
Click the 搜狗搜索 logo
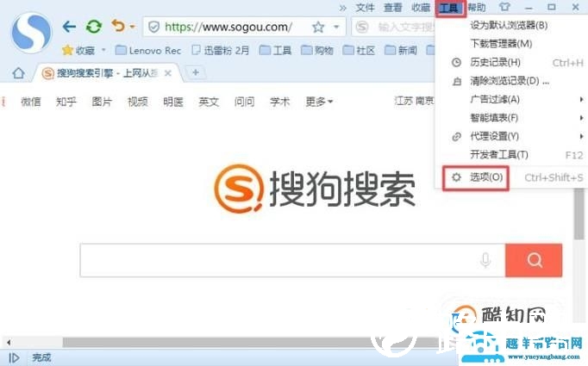pos(315,189)
